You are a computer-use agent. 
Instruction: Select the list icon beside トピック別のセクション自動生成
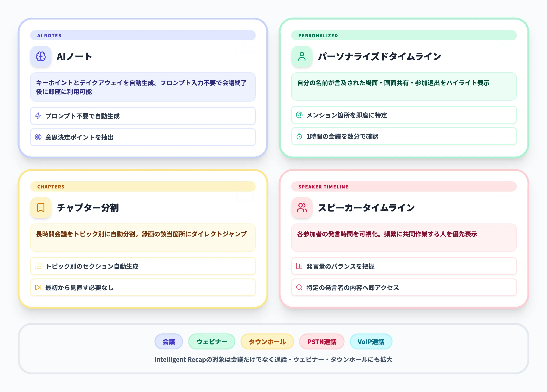[x=38, y=266]
